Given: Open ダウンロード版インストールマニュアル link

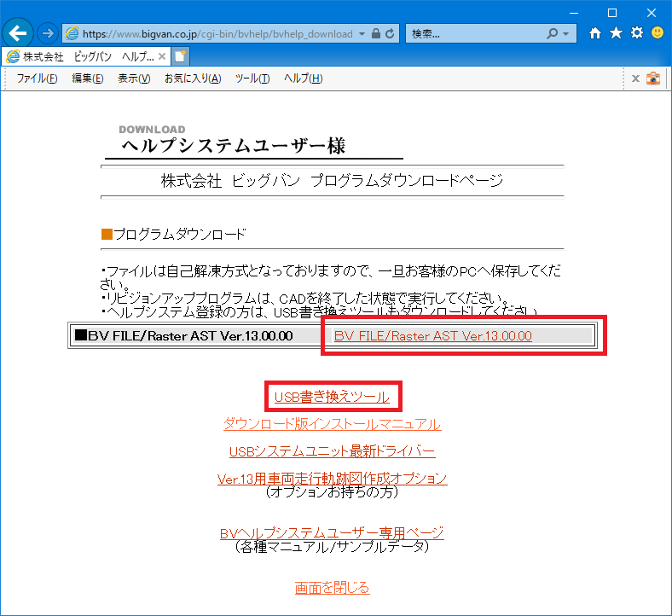Looking at the screenshot, I should coord(332,424).
